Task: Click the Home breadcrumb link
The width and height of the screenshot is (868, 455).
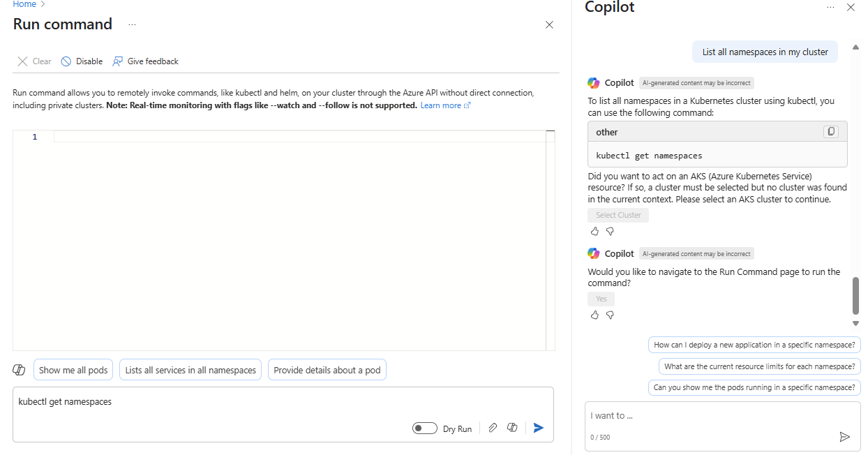Action: 24,4
